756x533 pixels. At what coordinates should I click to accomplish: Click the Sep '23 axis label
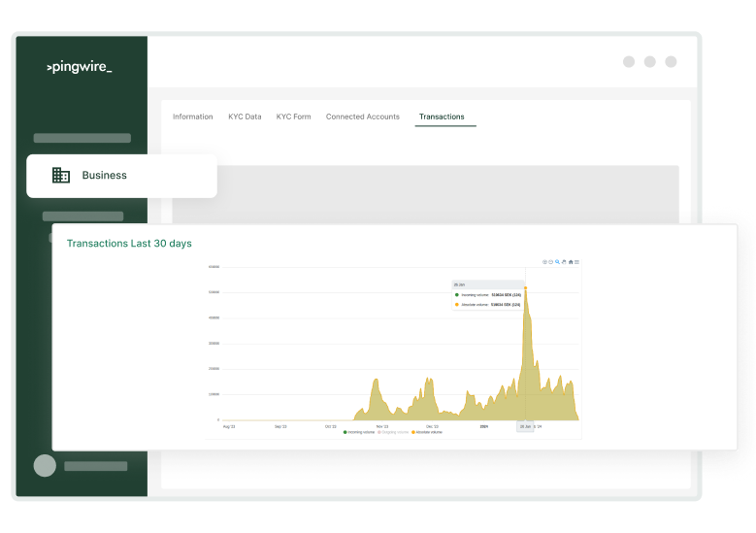tap(280, 426)
